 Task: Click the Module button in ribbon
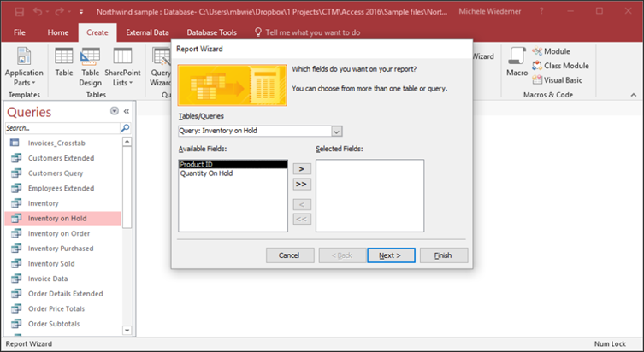coord(551,51)
